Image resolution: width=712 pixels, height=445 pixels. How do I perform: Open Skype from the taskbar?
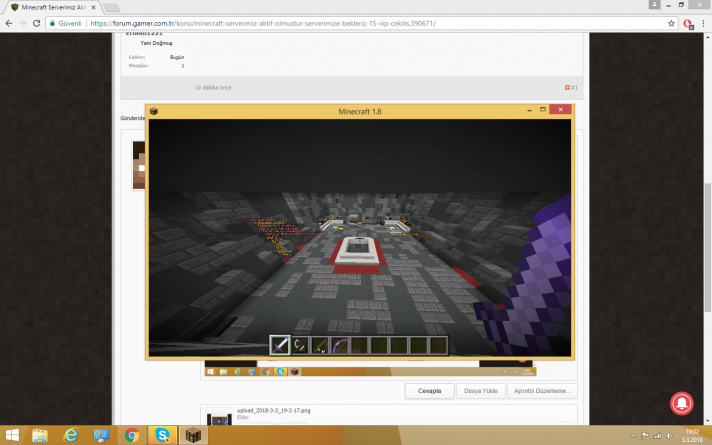pyautogui.click(x=162, y=435)
